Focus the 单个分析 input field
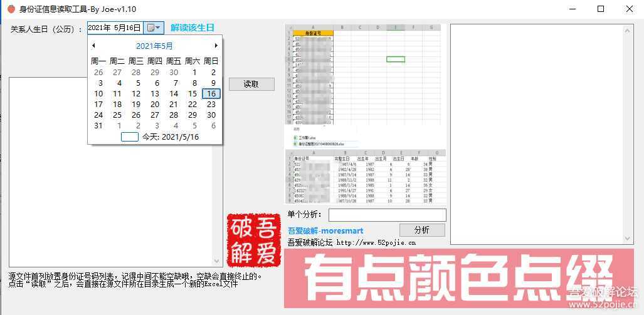 388,215
